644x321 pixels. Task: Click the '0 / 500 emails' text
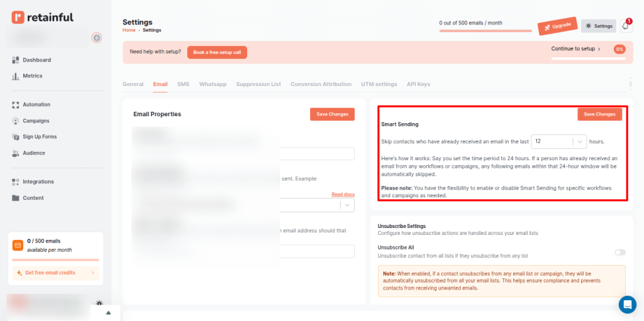point(43,241)
